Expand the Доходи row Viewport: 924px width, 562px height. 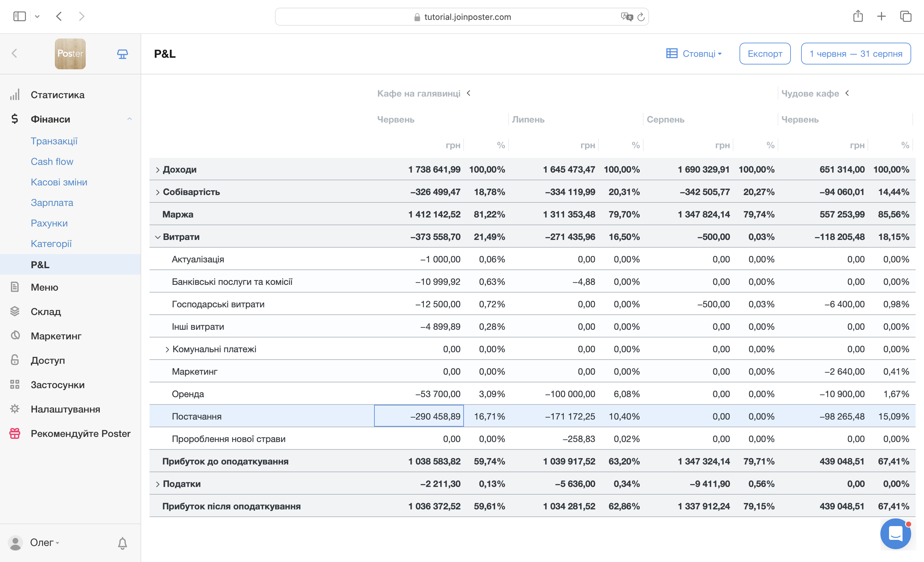158,170
